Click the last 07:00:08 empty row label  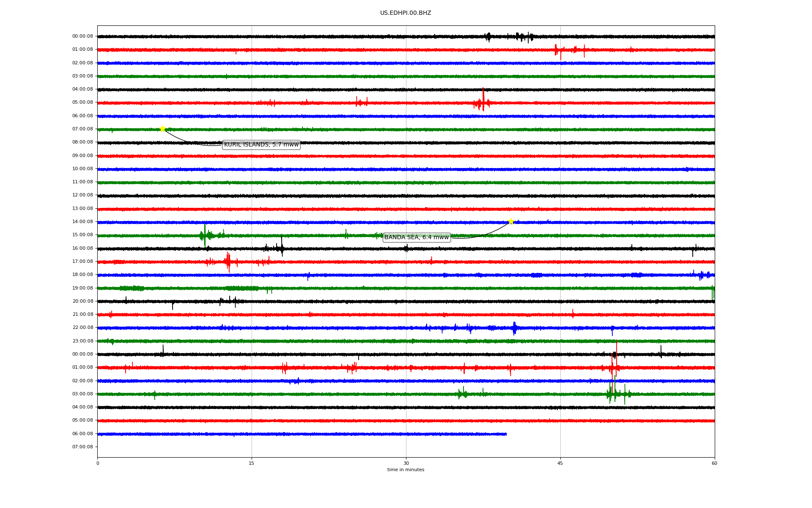(x=82, y=447)
